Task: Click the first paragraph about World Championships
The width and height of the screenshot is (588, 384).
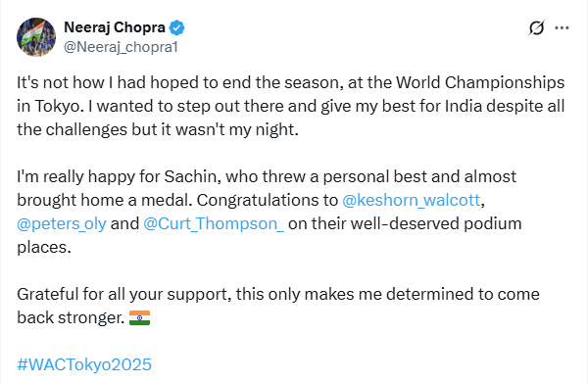Action: click(291, 106)
